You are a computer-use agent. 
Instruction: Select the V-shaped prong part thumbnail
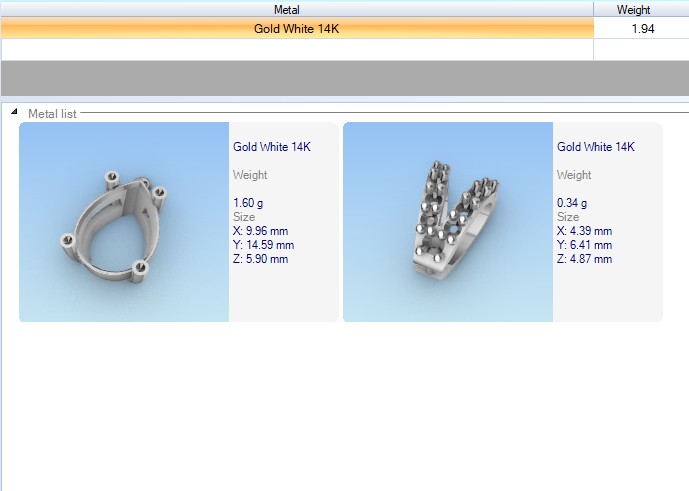click(x=448, y=222)
